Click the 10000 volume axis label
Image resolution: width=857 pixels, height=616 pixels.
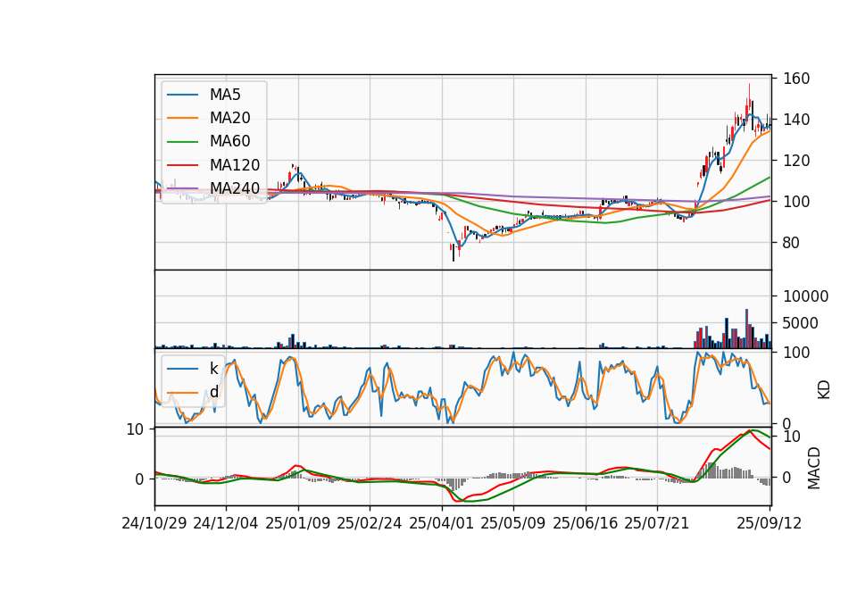pos(805,296)
